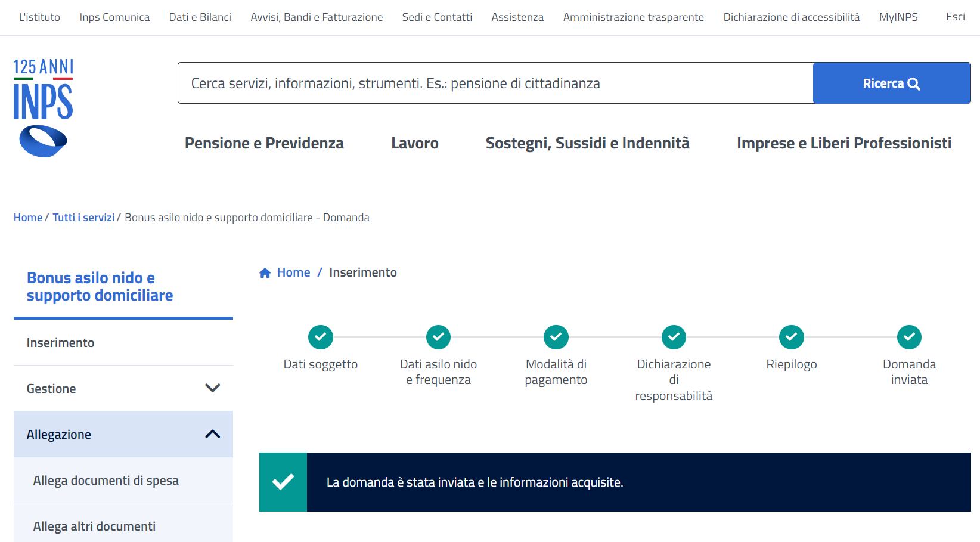This screenshot has height=542, width=980.
Task: Select Inserimento in the sidebar
Action: click(123, 342)
